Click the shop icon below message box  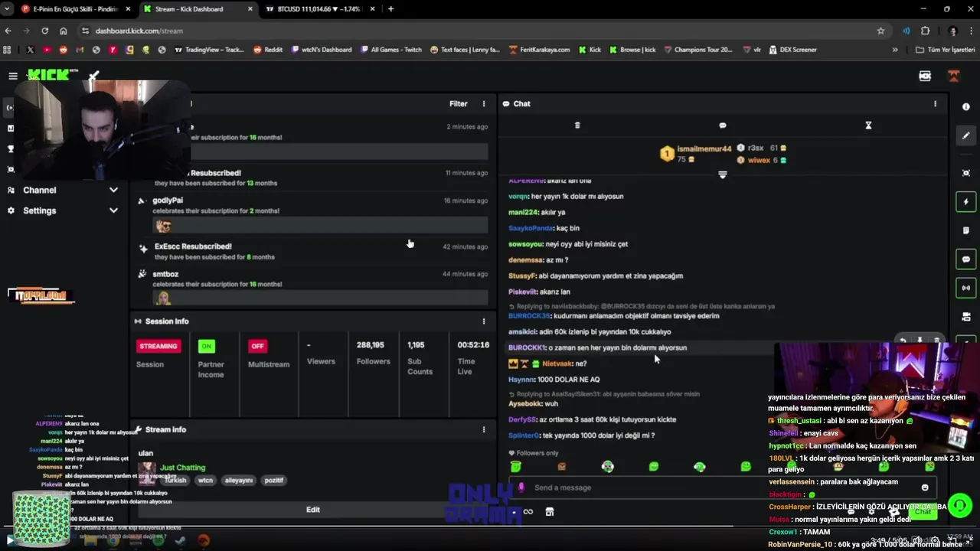550,512
